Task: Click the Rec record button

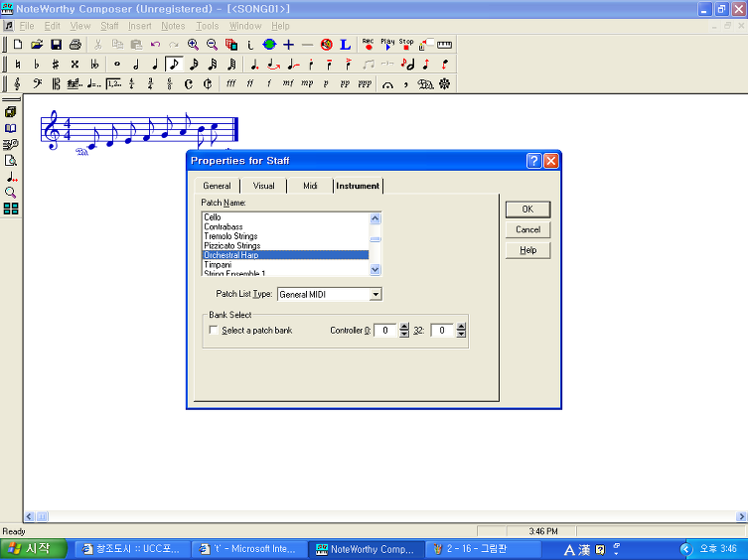Action: [368, 45]
